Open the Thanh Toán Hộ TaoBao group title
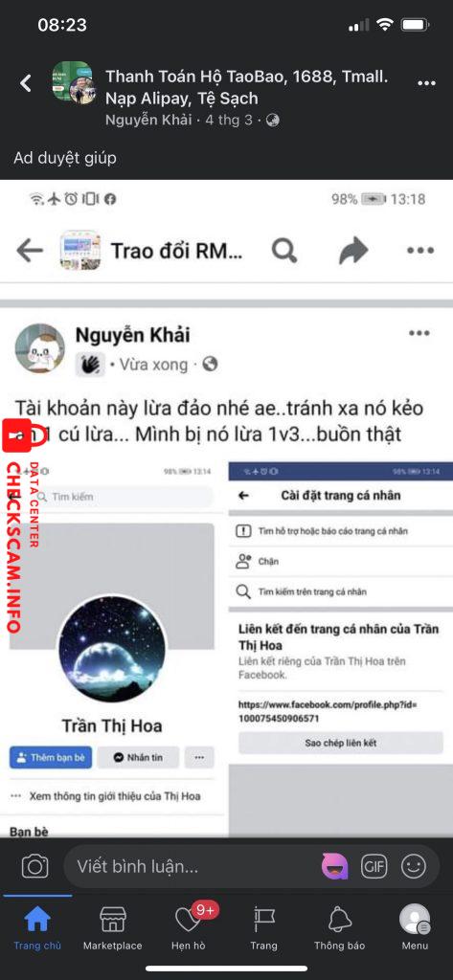Image resolution: width=453 pixels, height=980 pixels. pos(246,87)
